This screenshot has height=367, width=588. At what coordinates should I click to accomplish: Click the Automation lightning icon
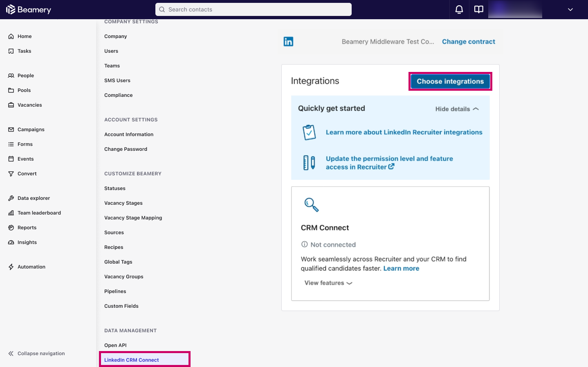(11, 267)
